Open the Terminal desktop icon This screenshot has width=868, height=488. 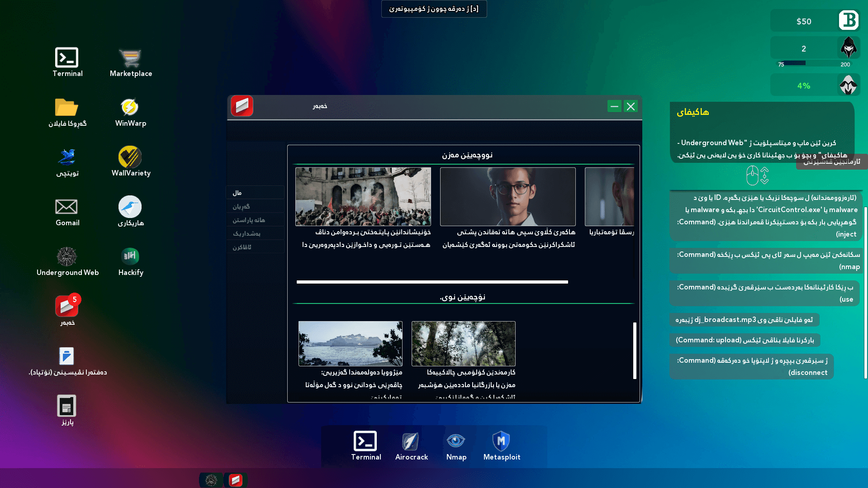pos(67,58)
